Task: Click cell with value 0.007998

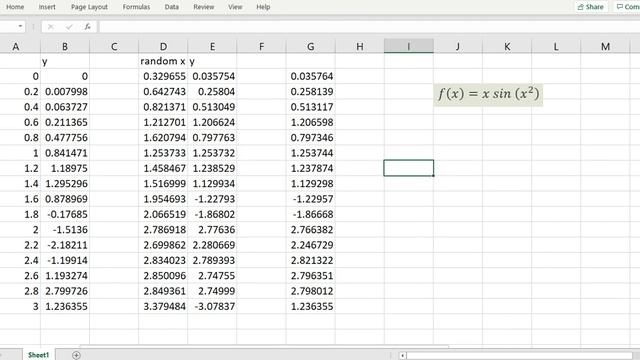Action: (x=65, y=91)
